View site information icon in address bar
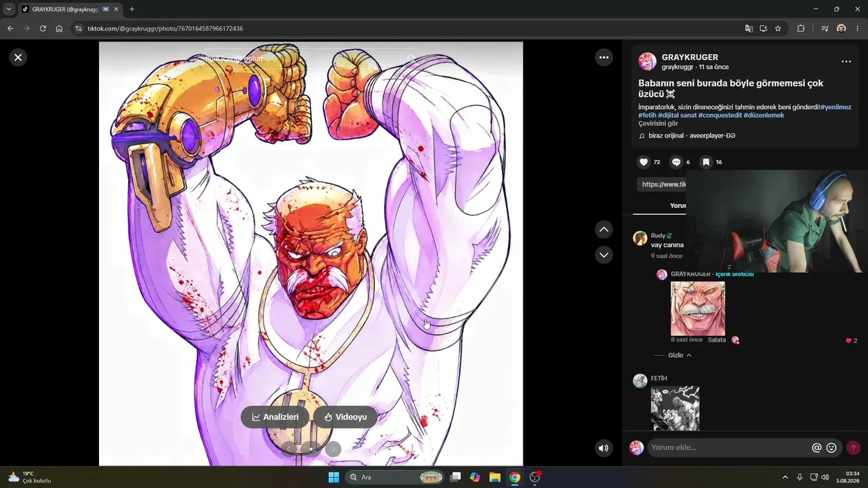This screenshot has width=868, height=488. tap(79, 28)
